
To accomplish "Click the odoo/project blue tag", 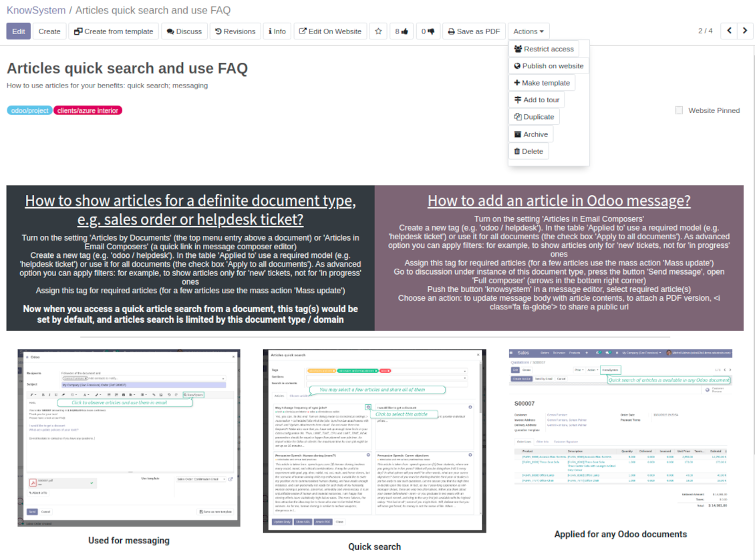I will [29, 110].
